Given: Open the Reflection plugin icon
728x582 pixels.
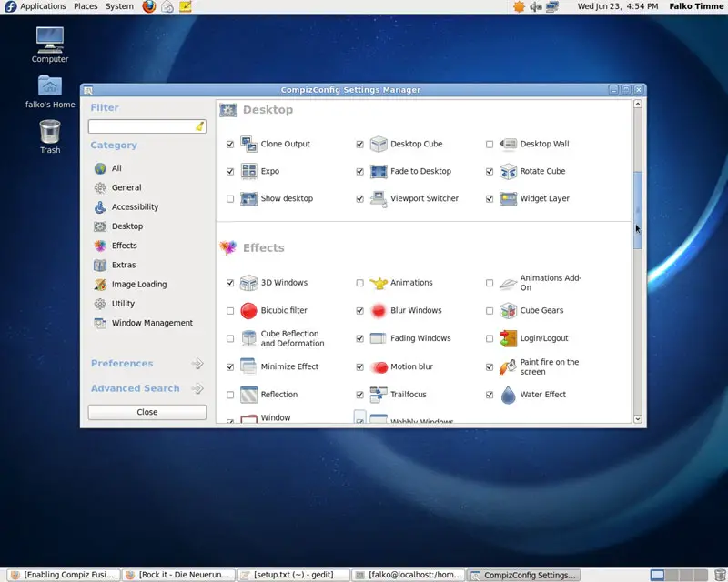Looking at the screenshot, I should (248, 395).
